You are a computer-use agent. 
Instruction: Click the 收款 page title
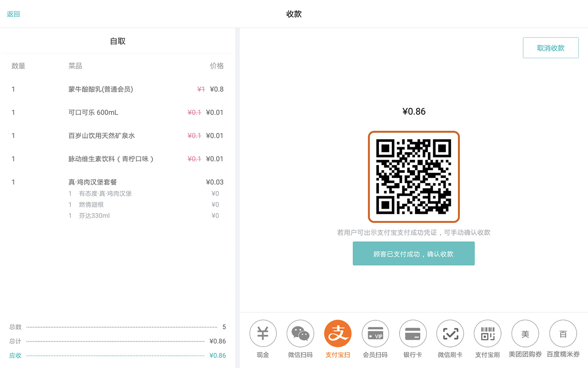294,14
